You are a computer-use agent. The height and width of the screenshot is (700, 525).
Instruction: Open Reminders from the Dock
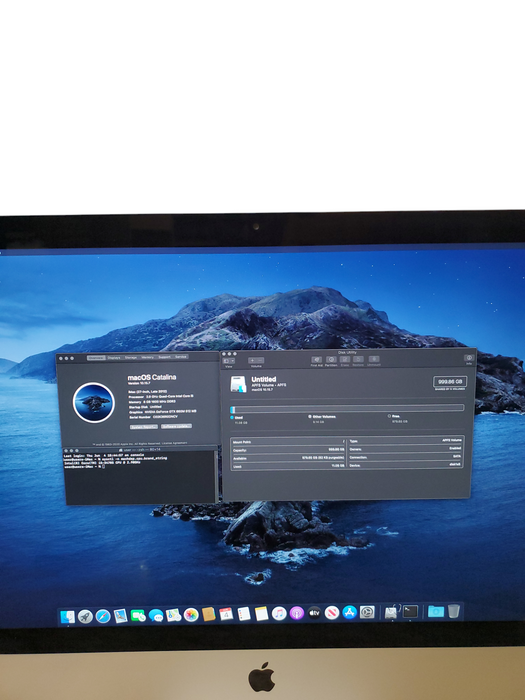click(244, 614)
